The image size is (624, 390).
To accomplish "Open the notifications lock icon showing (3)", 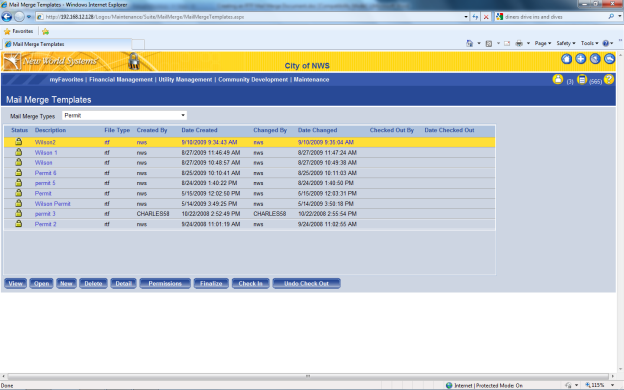I will pyautogui.click(x=558, y=79).
